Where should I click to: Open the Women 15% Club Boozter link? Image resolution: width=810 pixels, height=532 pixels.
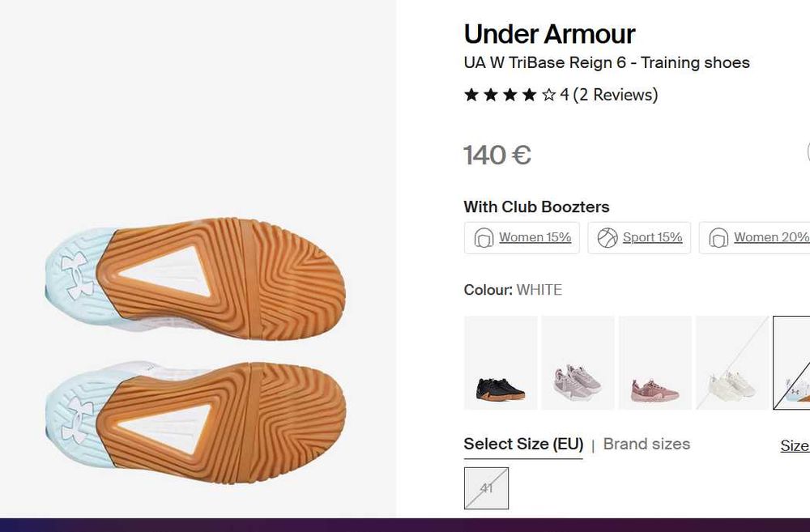pyautogui.click(x=535, y=238)
